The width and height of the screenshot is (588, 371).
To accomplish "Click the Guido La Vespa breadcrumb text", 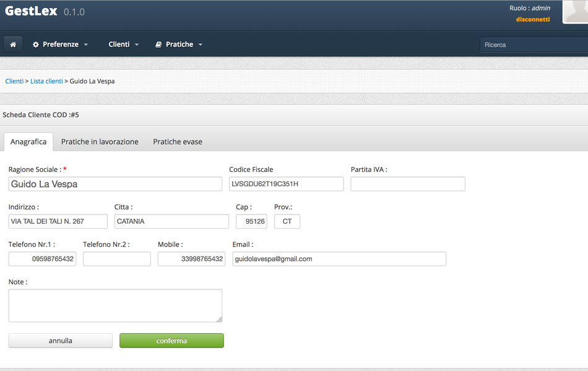I will click(92, 81).
